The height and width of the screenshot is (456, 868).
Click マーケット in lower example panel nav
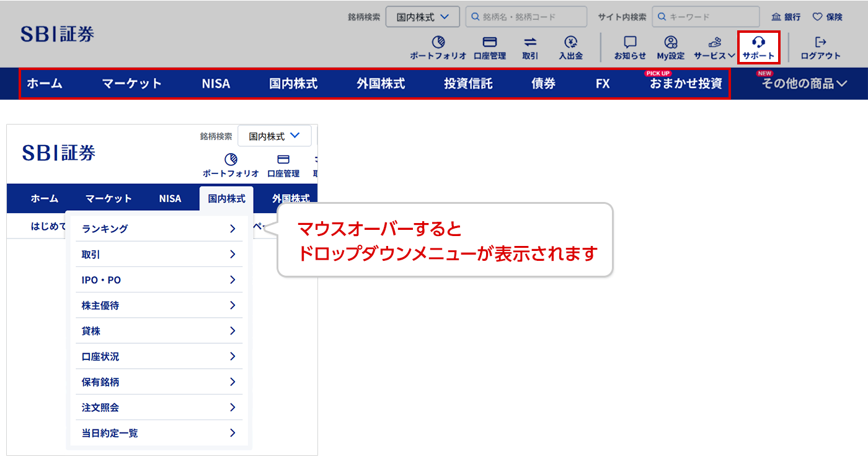coord(108,199)
